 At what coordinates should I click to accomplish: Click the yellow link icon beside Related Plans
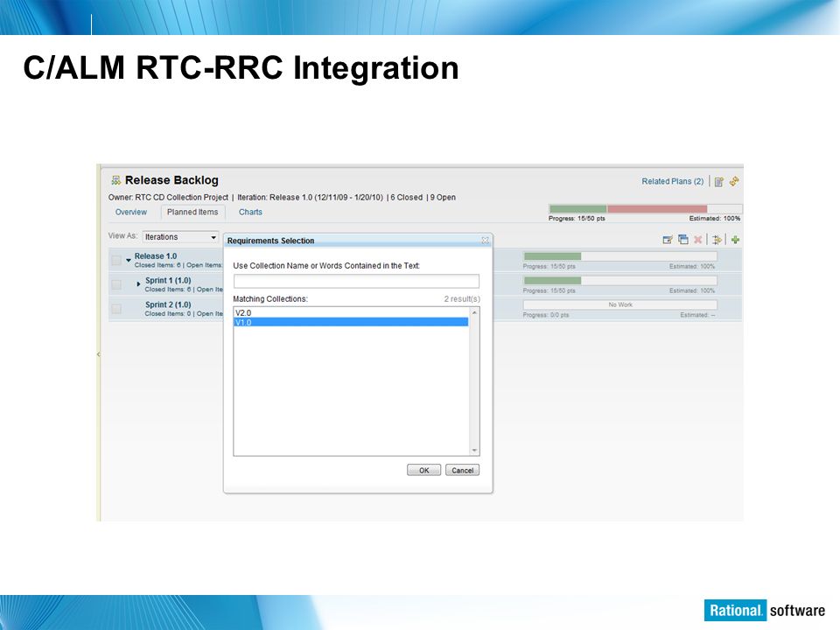734,182
